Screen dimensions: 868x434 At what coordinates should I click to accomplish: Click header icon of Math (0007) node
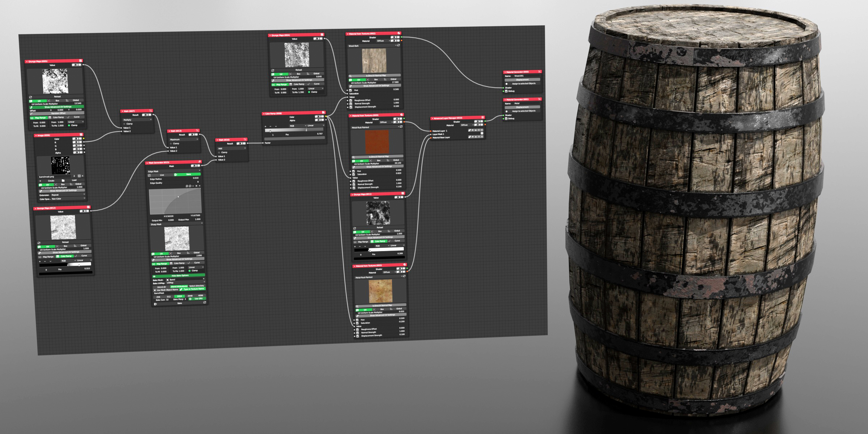click(x=151, y=111)
